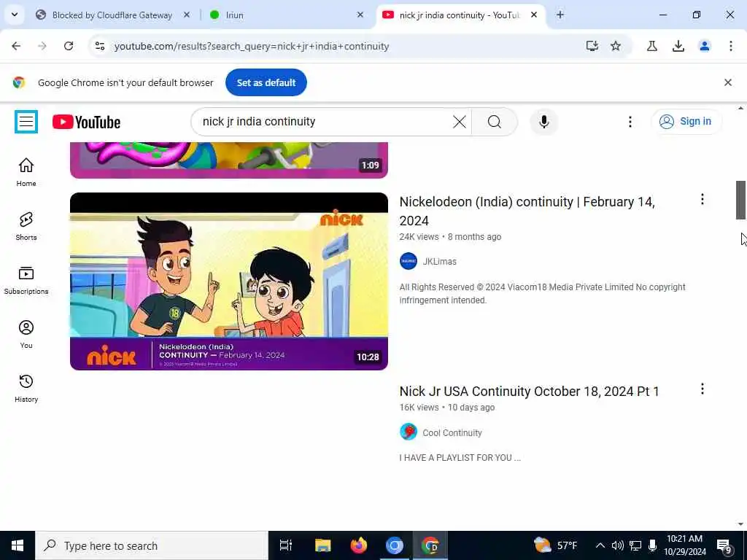Switch to Blocked by Cloudflare Gateway tab
The image size is (747, 560).
[x=112, y=15]
